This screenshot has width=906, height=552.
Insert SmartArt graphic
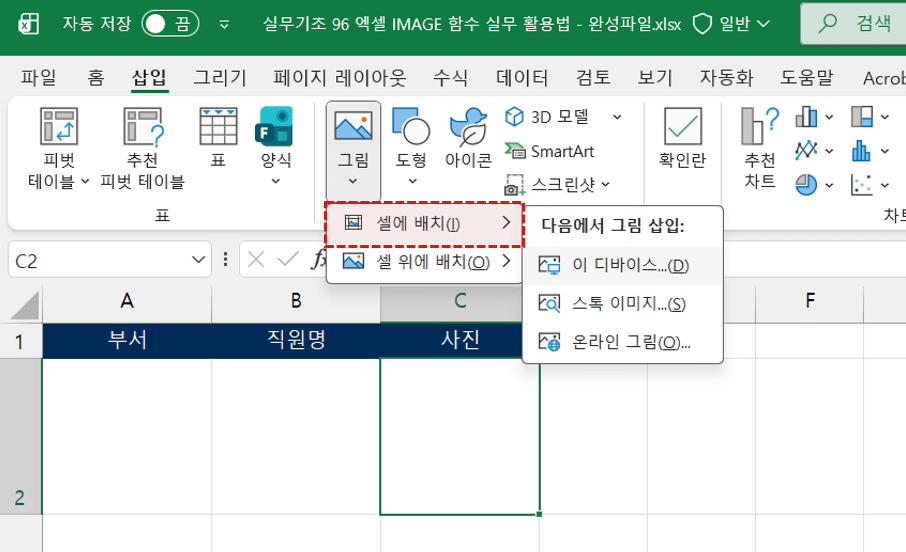pos(550,151)
